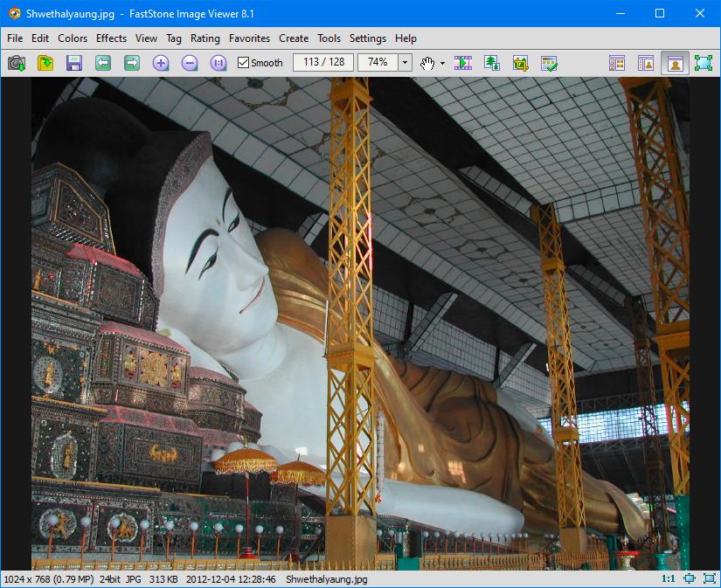Toggle the single image view layout button

[x=674, y=63]
